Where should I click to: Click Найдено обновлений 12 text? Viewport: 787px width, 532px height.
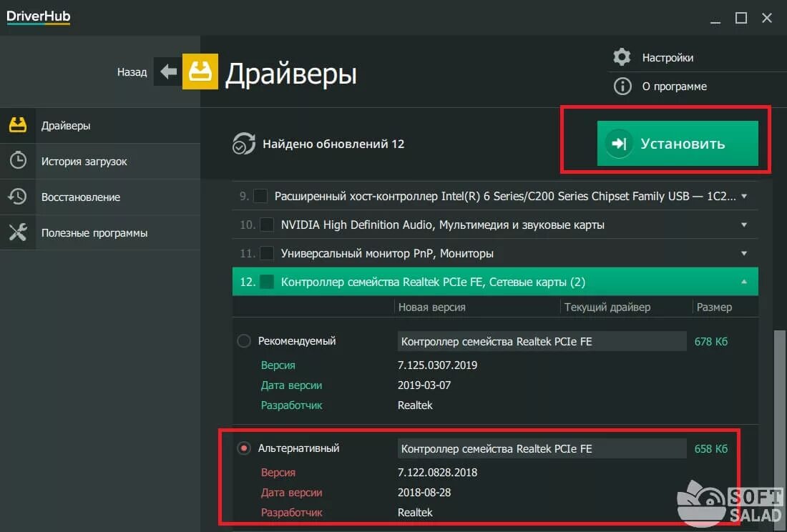[333, 144]
